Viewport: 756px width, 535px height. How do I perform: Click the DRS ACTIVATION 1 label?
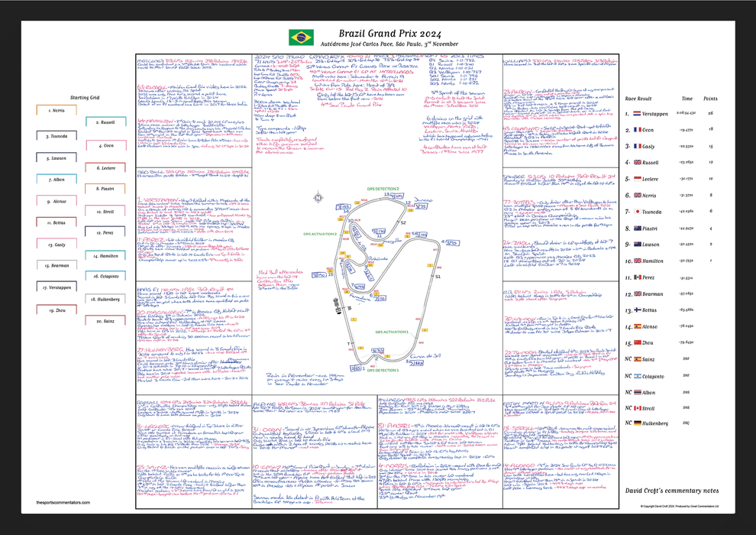click(x=392, y=332)
